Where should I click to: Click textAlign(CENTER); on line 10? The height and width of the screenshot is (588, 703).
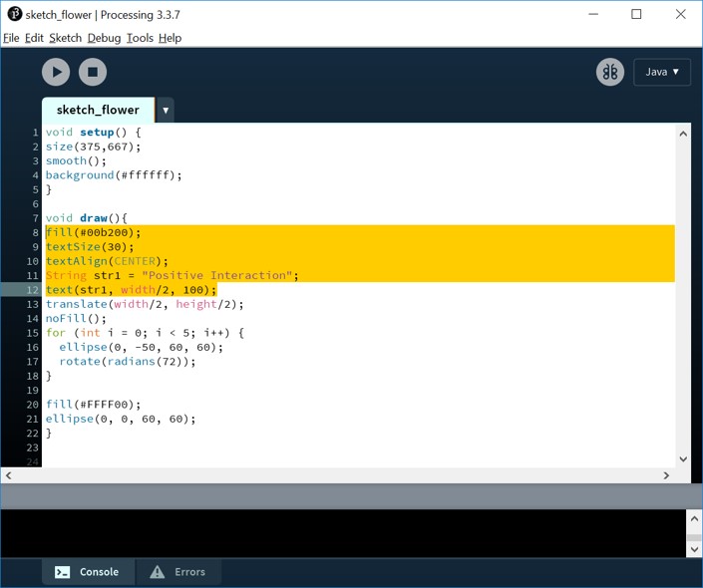(107, 261)
